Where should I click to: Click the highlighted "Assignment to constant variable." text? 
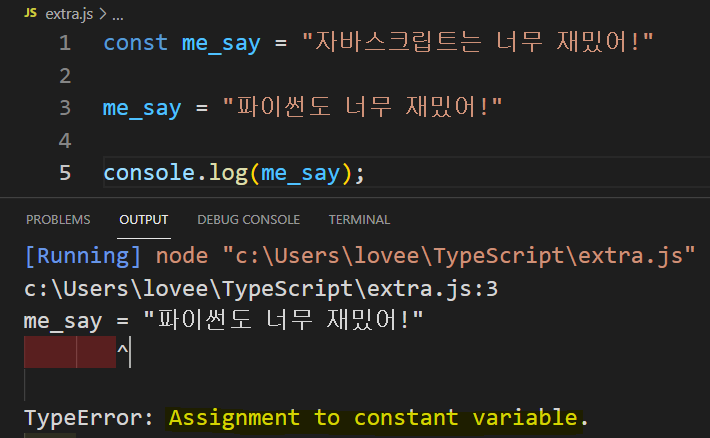click(x=379, y=418)
